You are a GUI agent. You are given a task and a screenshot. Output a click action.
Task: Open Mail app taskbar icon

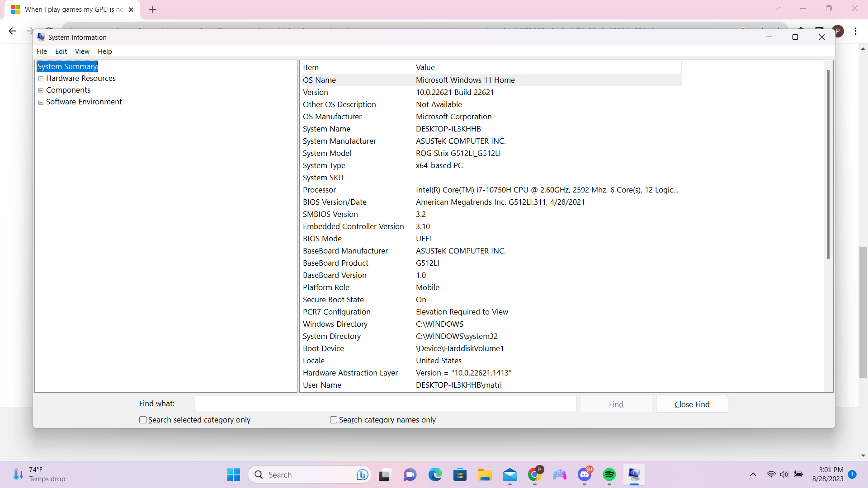click(510, 474)
